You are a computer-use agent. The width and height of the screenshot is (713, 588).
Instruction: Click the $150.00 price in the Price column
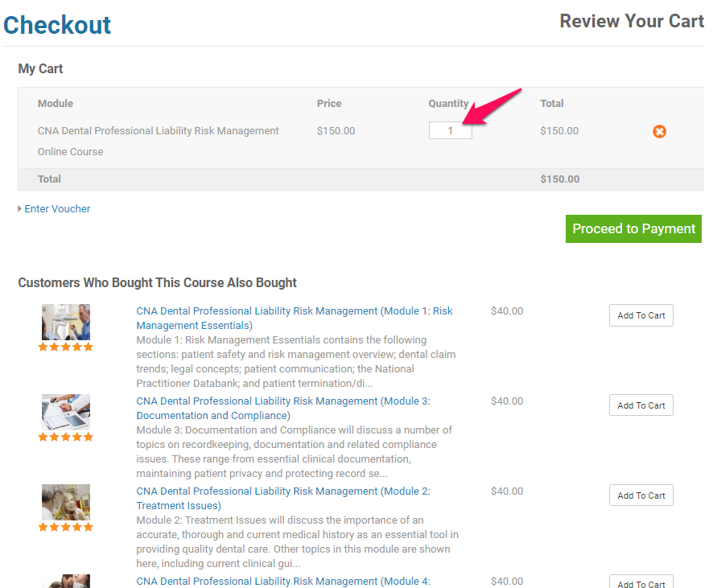tap(336, 131)
